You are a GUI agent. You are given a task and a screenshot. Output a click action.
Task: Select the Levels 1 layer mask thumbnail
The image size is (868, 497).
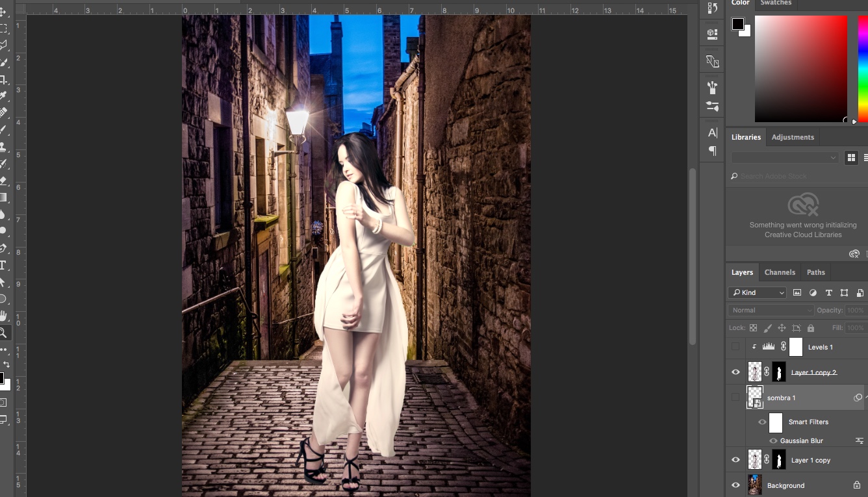pos(796,347)
